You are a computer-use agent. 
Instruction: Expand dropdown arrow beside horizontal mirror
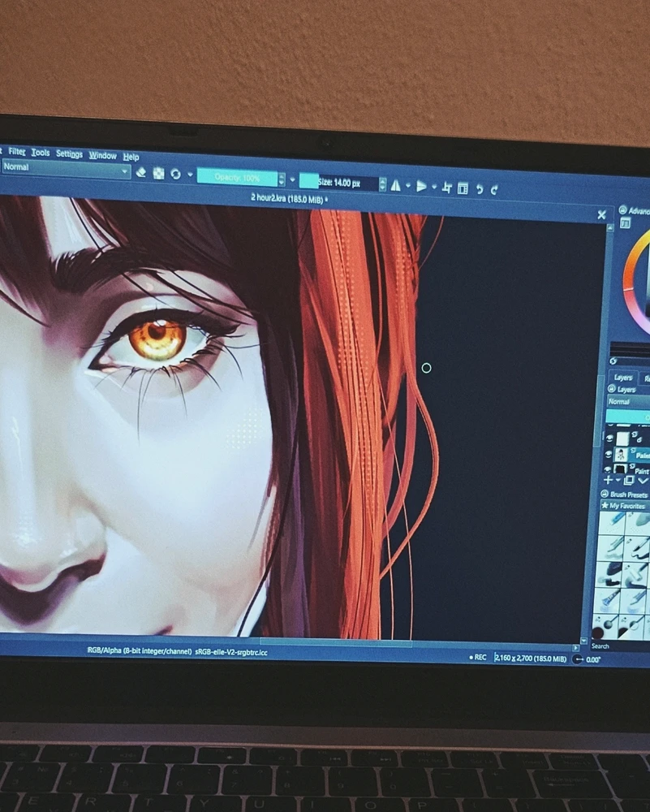tap(408, 185)
